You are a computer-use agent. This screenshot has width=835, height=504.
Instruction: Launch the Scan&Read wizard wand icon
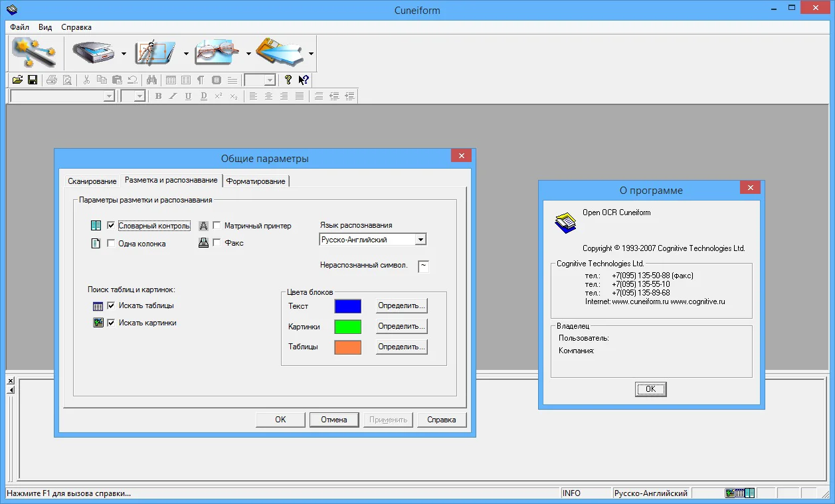[x=33, y=53]
